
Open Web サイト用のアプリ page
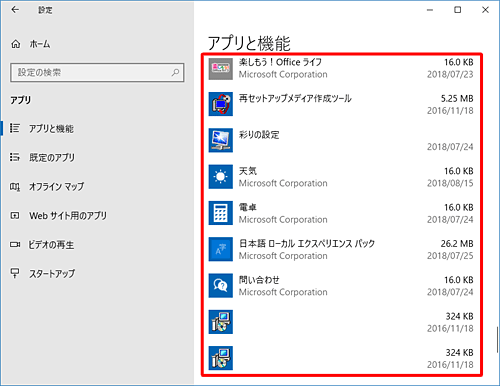click(x=68, y=216)
